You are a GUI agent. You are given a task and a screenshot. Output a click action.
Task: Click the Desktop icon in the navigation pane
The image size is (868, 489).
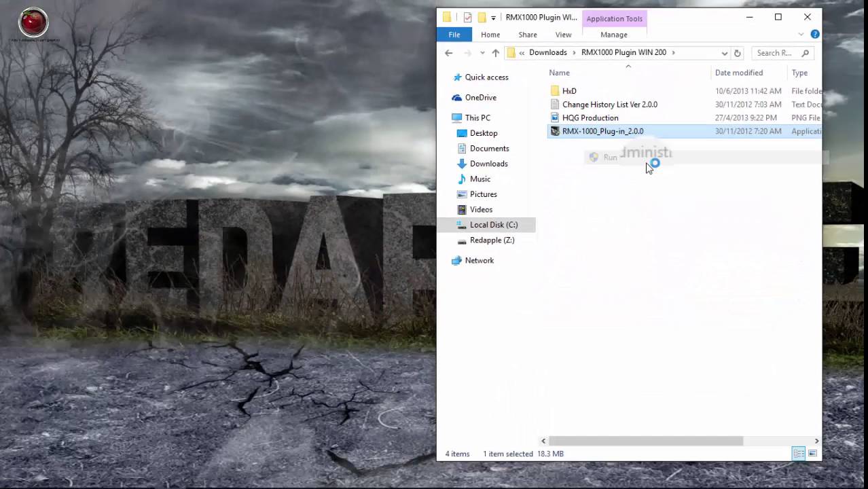pos(462,133)
